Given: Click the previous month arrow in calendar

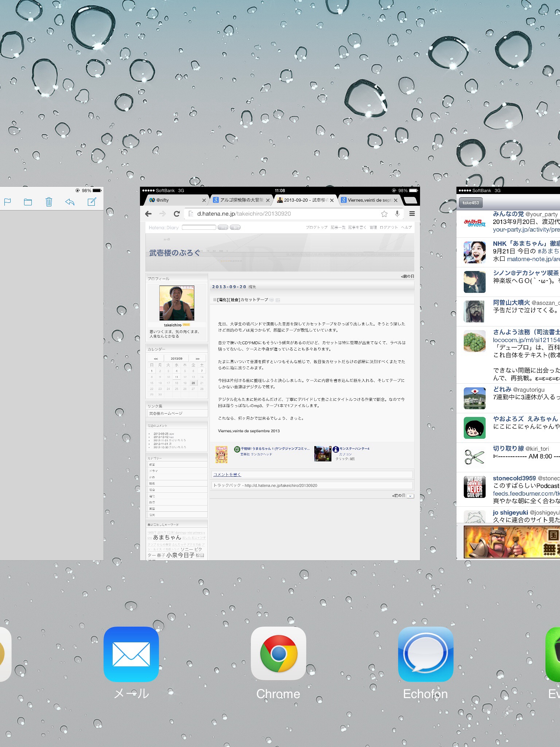Looking at the screenshot, I should (156, 359).
